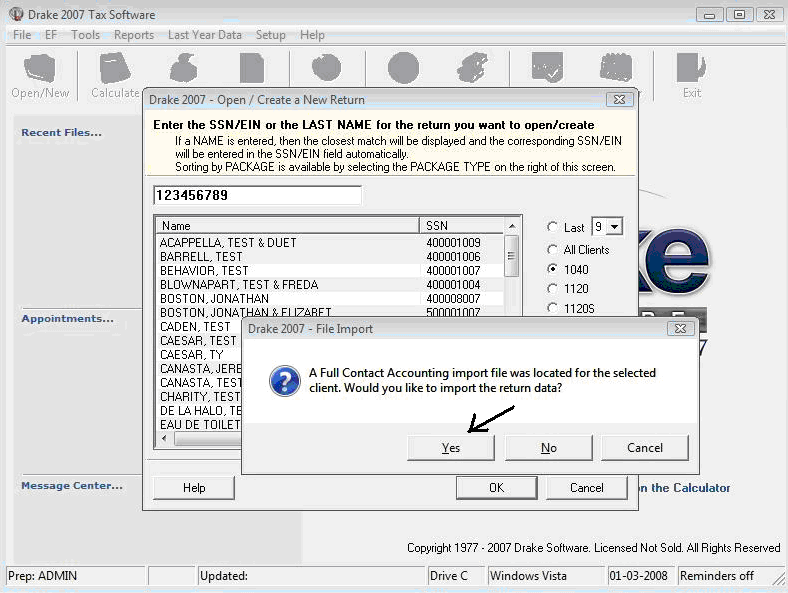Click the Open/New toolbar icon
The height and width of the screenshot is (593, 788).
tap(40, 68)
